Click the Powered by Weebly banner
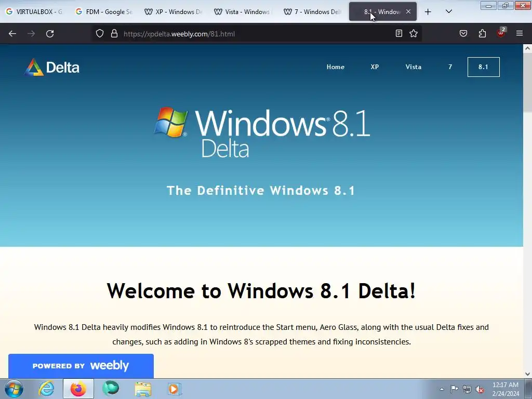Viewport: 532px width, 399px height. tap(81, 366)
